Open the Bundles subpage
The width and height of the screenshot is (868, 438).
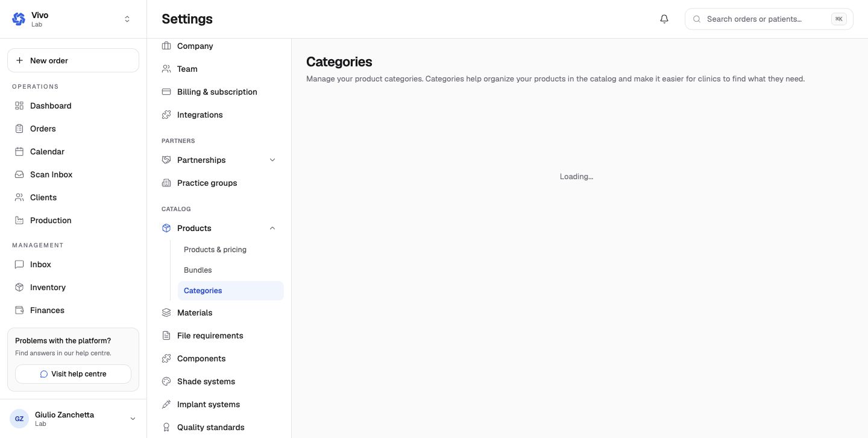coord(230,270)
